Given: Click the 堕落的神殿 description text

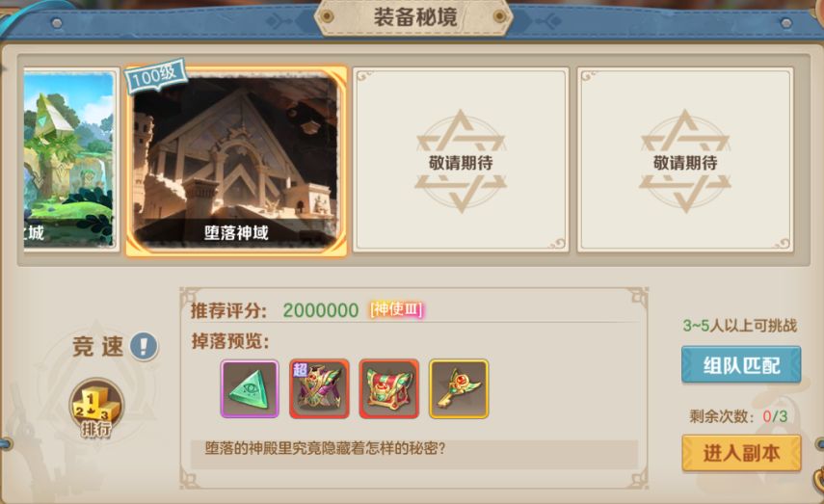Looking at the screenshot, I should pyautogui.click(x=326, y=448).
